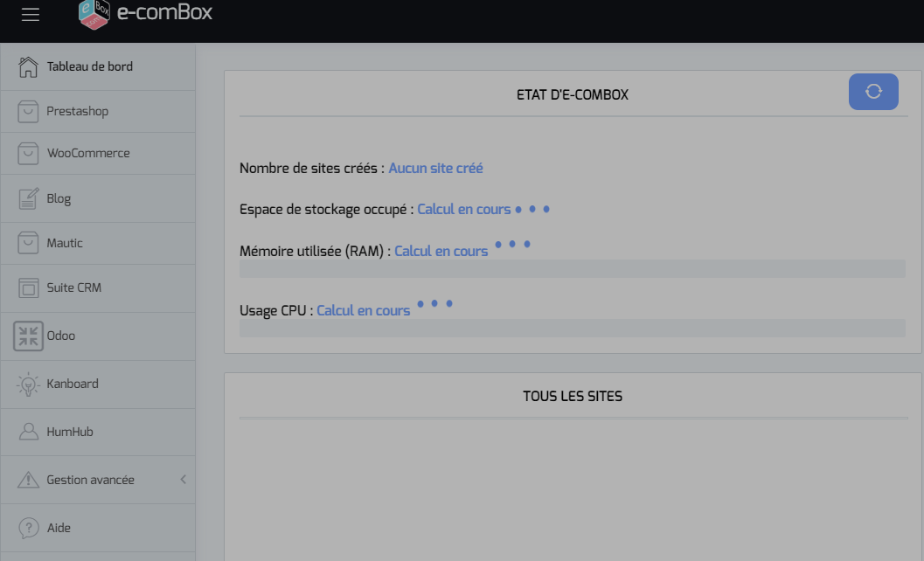Select the Suite CRM window icon
Screen dimensions: 924x561
click(x=29, y=287)
